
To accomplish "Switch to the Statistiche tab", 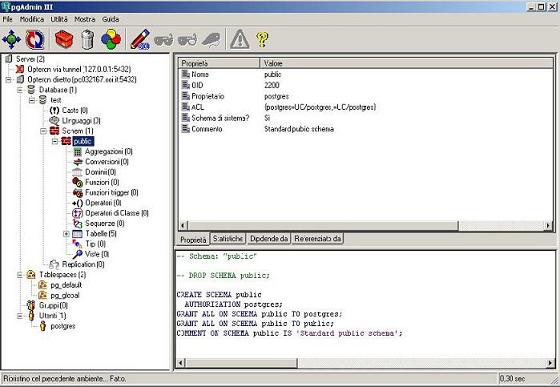I will click(228, 238).
